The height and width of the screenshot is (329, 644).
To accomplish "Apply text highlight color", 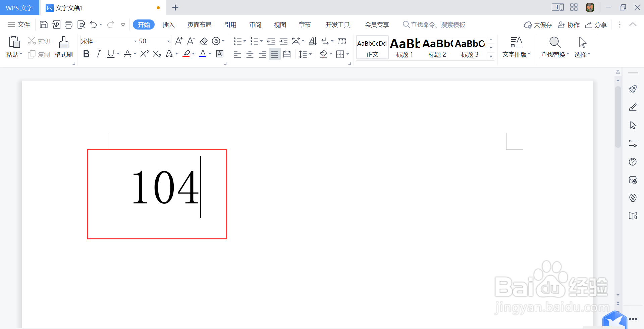I will pos(187,54).
